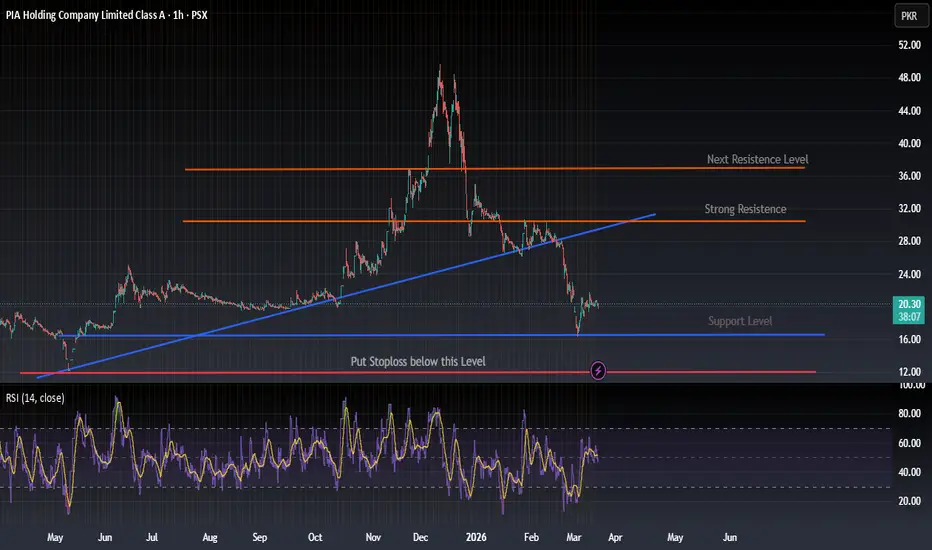This screenshot has width=932, height=550.
Task: Click the 48.00 price axis label
Action: (x=909, y=78)
